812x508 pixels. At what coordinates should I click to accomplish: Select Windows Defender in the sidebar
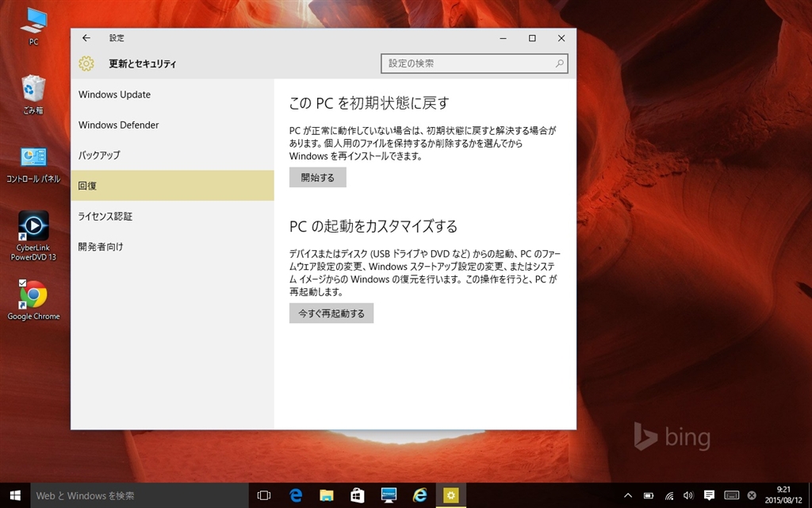[172, 125]
